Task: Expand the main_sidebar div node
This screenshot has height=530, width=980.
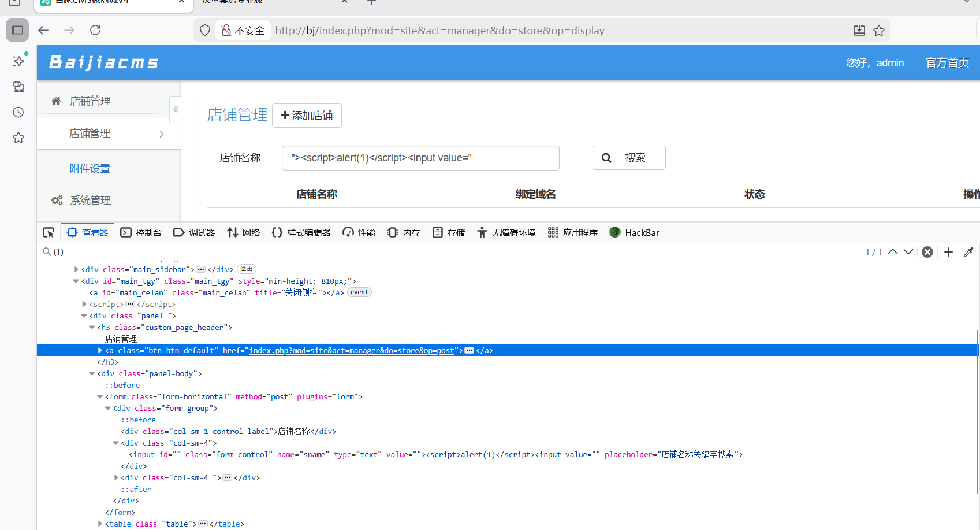Action: [x=76, y=269]
